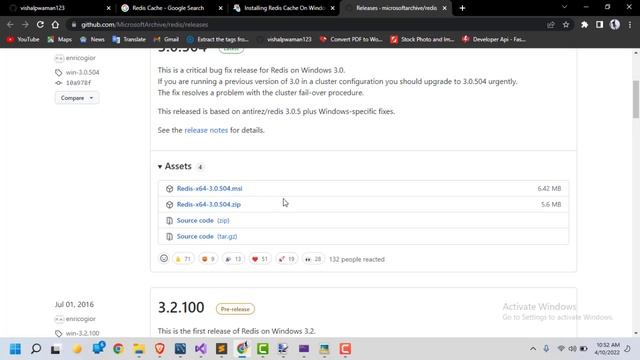Image resolution: width=640 pixels, height=360 pixels.
Task: Open Task View on the taskbar
Action: tap(56, 349)
